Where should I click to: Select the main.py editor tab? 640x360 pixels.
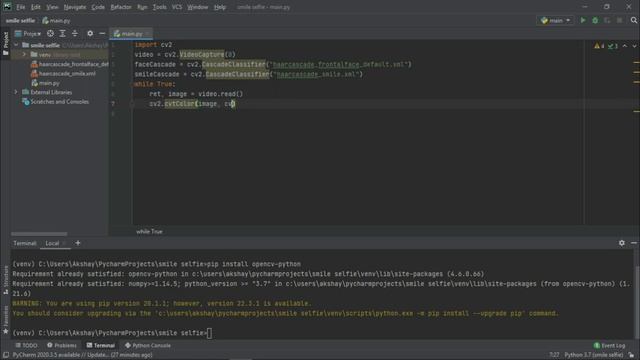[x=130, y=34]
